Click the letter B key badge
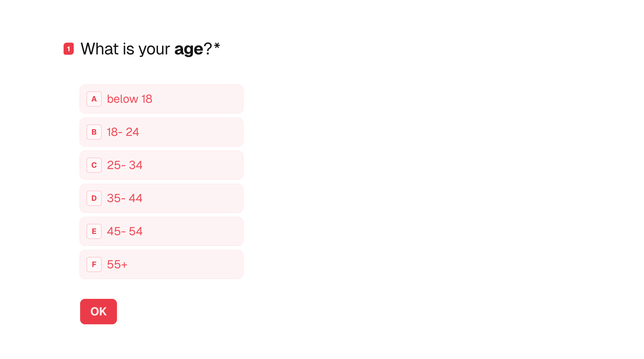The height and width of the screenshot is (359, 644). coord(94,132)
